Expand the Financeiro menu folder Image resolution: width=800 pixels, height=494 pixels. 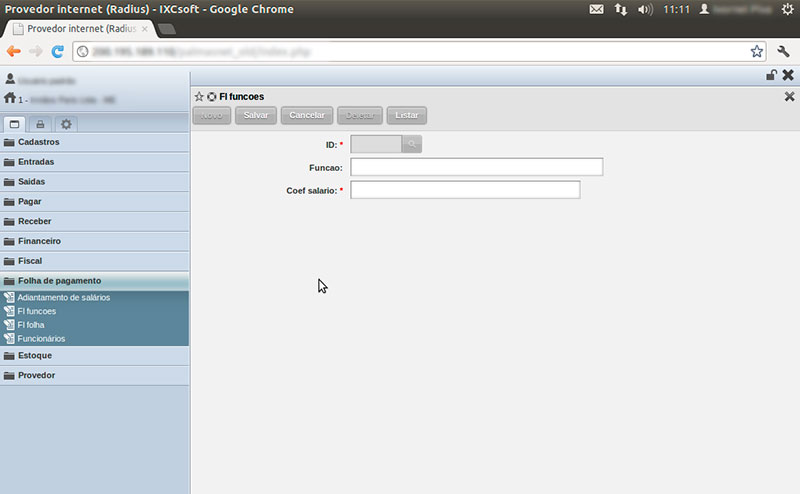(94, 241)
